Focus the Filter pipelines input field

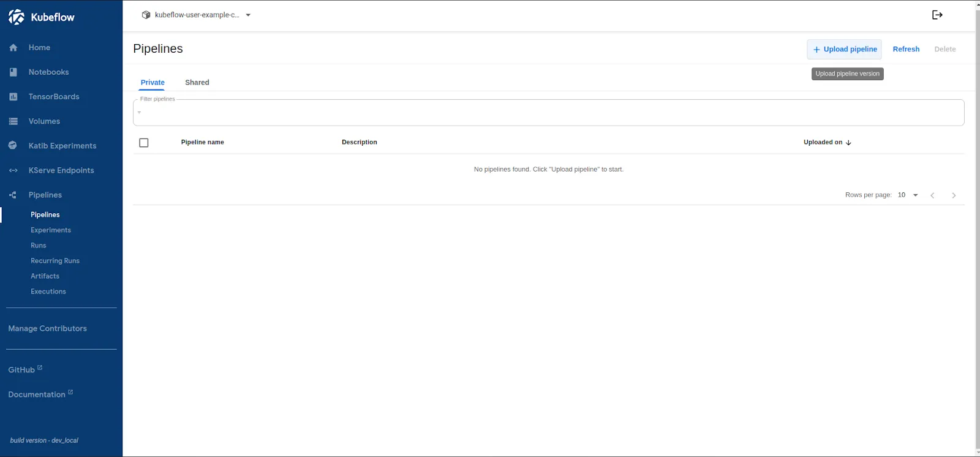point(548,113)
